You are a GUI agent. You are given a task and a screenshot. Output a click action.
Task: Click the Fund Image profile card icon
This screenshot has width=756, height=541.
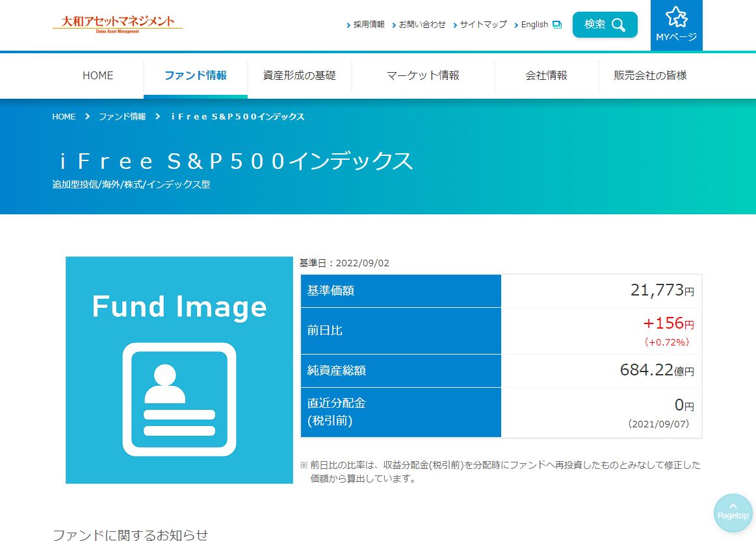[179, 399]
